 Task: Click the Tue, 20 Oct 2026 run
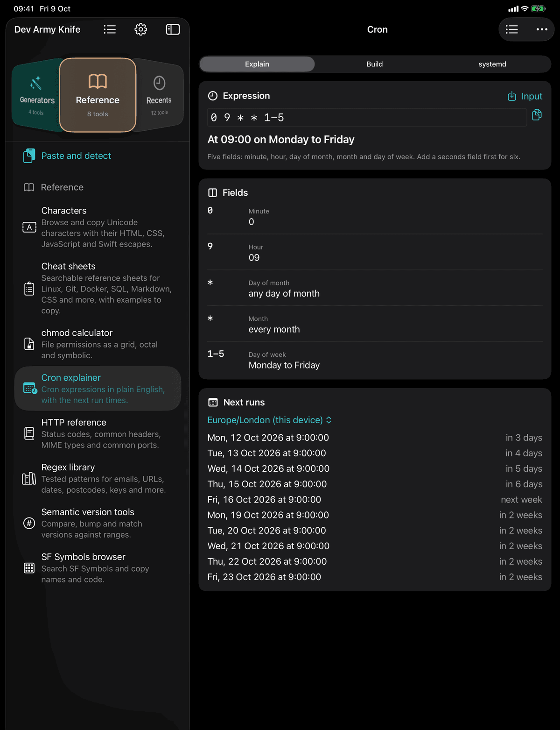tap(375, 530)
